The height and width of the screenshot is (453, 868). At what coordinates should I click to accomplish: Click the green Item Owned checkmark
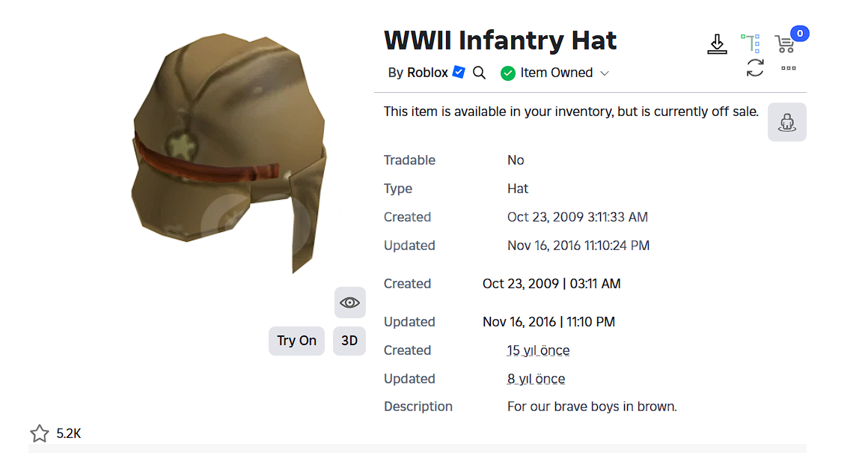(x=507, y=73)
